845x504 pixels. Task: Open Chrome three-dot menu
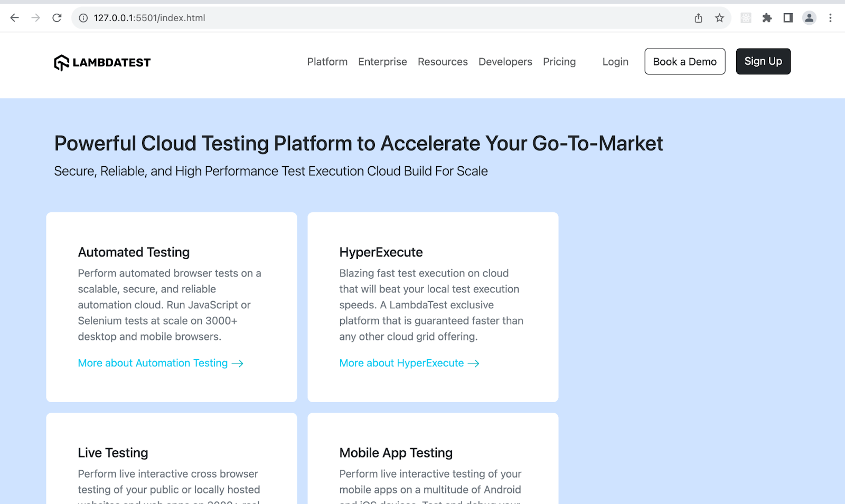pyautogui.click(x=830, y=18)
